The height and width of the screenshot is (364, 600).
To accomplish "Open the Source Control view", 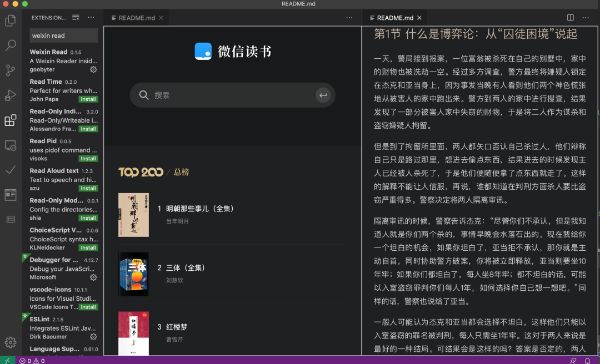I will pos(10,70).
